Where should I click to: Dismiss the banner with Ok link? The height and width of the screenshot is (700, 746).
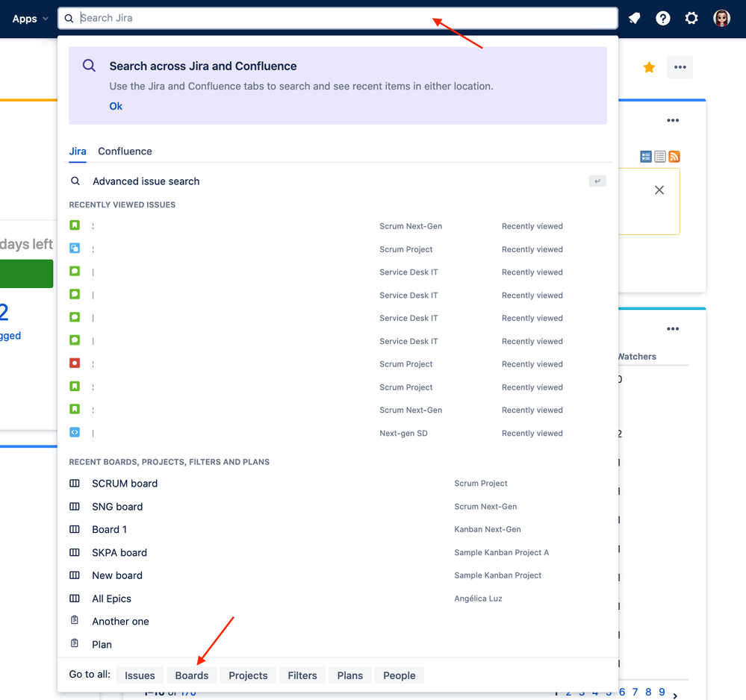tap(116, 106)
